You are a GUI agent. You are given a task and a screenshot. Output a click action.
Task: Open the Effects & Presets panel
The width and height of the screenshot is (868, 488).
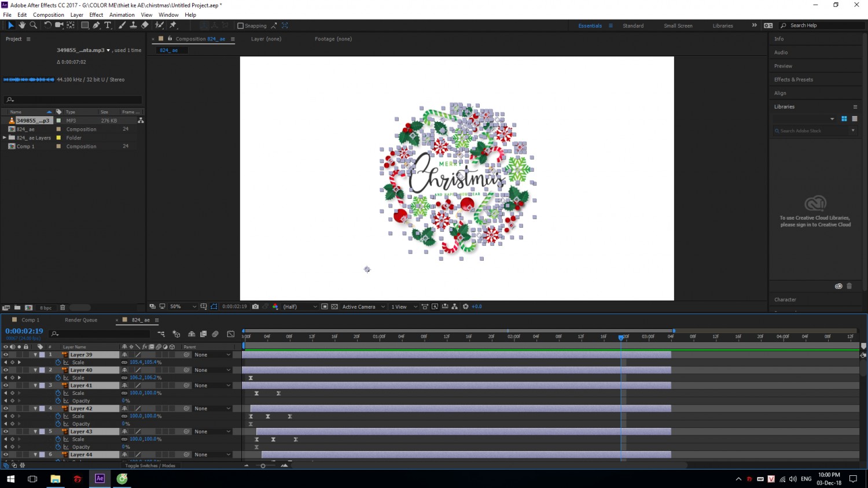pos(793,80)
